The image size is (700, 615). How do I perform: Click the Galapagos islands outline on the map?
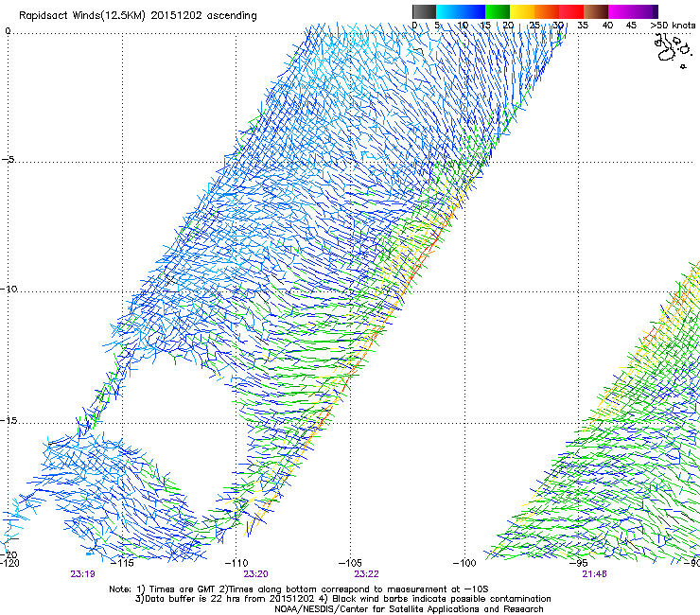click(x=673, y=50)
